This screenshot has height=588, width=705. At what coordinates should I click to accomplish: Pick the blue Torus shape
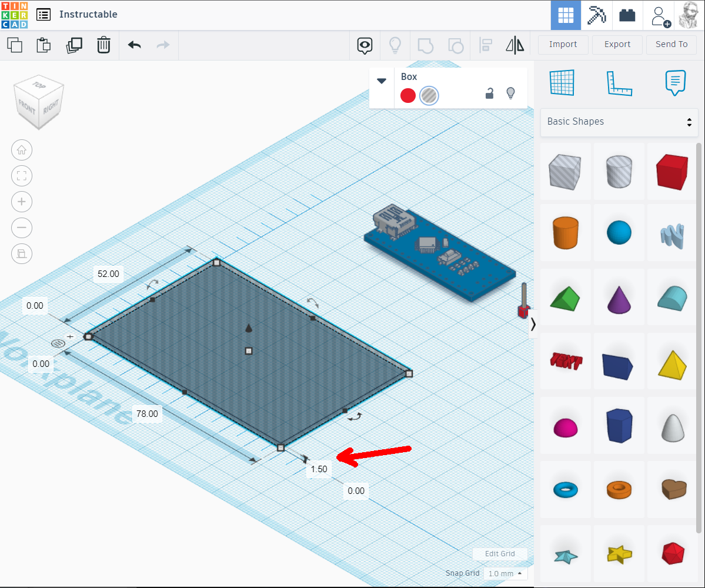[565, 489]
